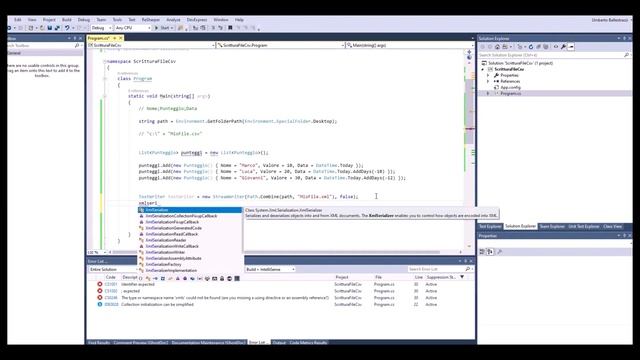Open the Debug menu

(x=84, y=20)
